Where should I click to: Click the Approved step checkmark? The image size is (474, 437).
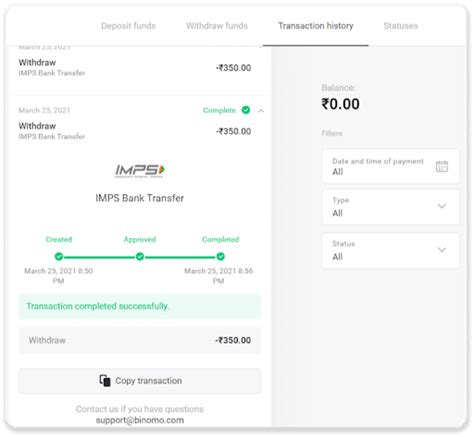tap(140, 256)
